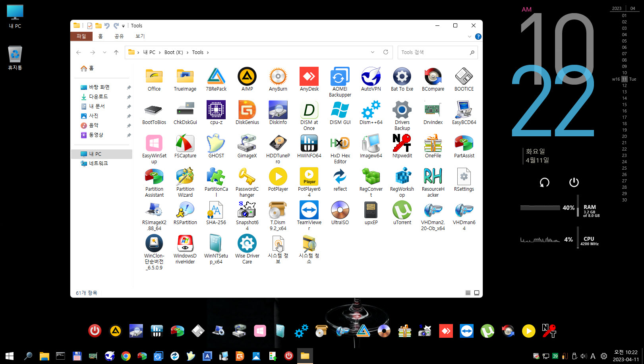
Task: Go up one folder level
Action: click(116, 52)
